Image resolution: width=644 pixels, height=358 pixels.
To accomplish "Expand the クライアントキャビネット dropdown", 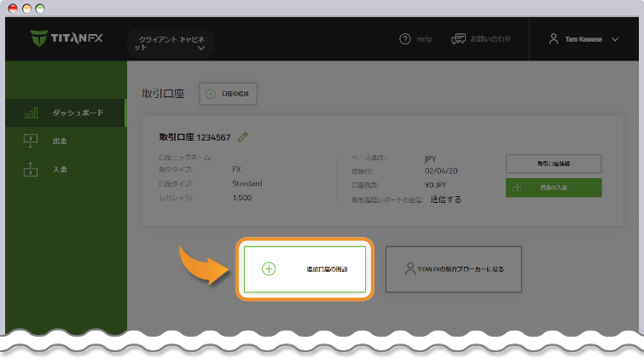I will click(201, 49).
